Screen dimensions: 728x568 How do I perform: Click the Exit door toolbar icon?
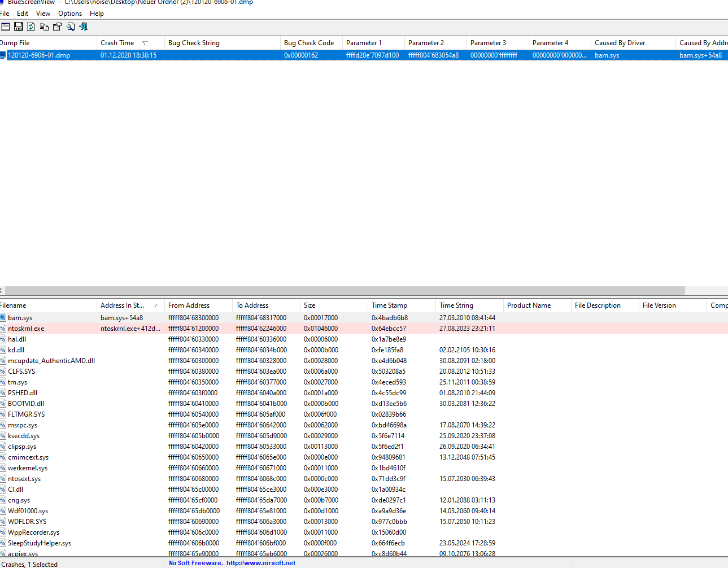[84, 27]
